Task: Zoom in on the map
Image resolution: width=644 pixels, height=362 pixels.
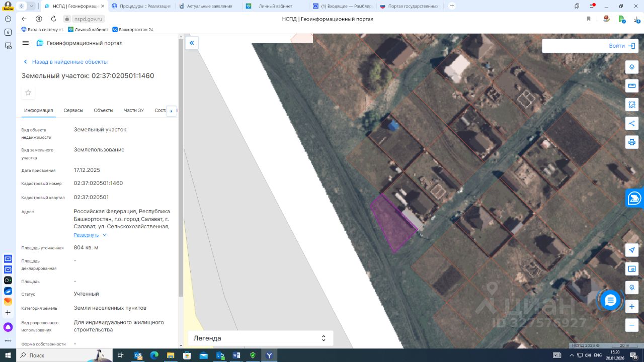Action: (632, 306)
